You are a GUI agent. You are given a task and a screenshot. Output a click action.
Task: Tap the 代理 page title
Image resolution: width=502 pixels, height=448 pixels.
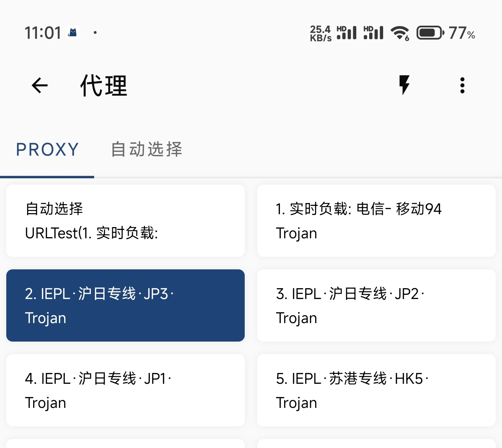point(104,85)
